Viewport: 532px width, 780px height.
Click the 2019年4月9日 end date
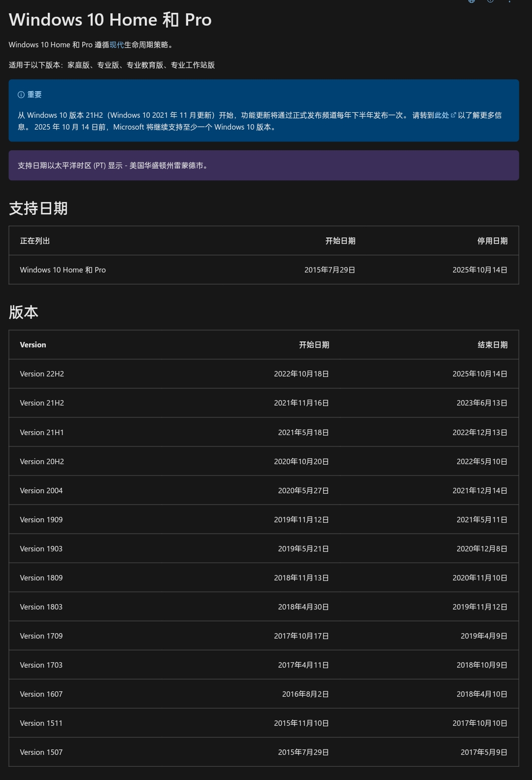point(484,636)
